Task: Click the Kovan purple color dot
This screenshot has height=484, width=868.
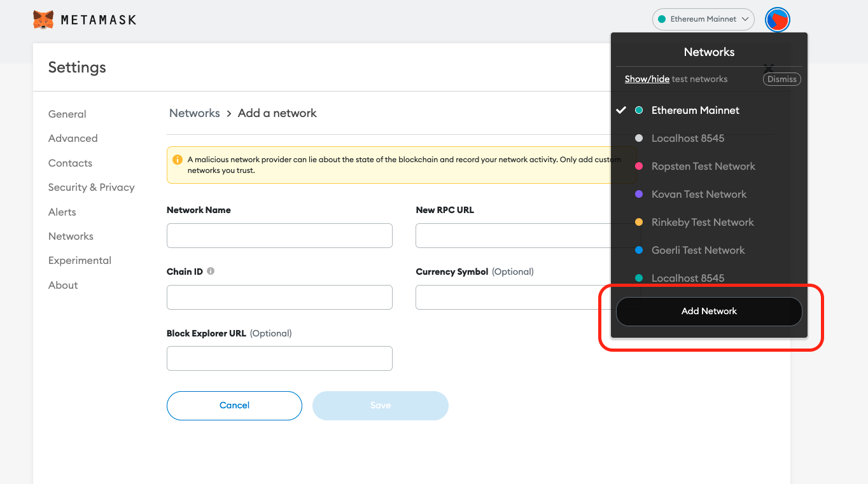Action: coord(639,195)
